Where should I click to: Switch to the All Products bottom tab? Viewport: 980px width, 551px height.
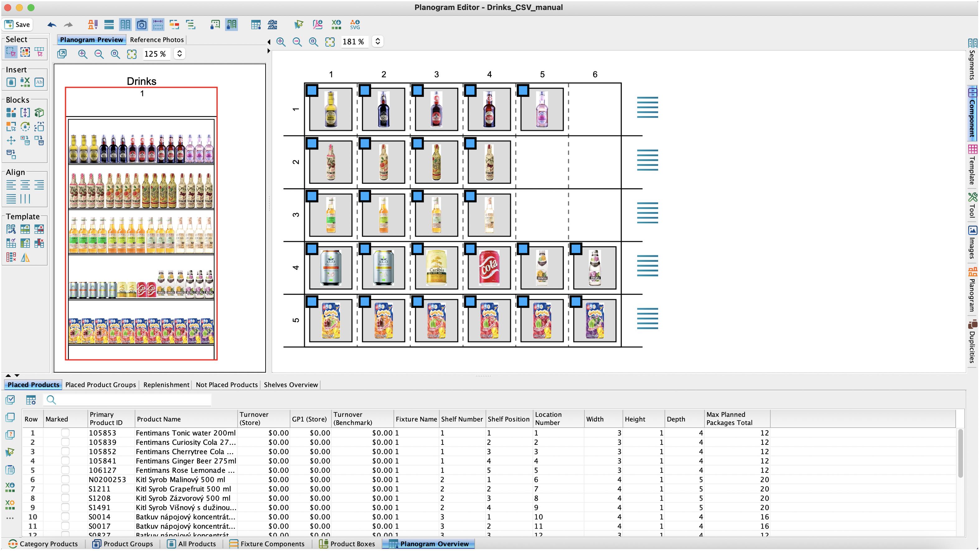coord(191,544)
